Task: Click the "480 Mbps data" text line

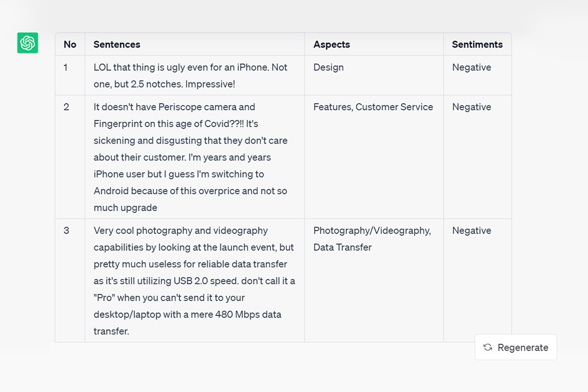Action: click(187, 315)
